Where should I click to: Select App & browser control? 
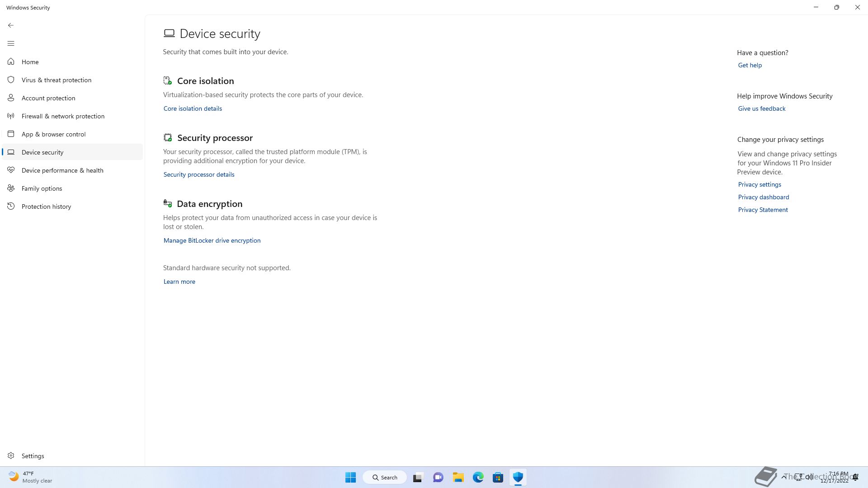coord(72,134)
